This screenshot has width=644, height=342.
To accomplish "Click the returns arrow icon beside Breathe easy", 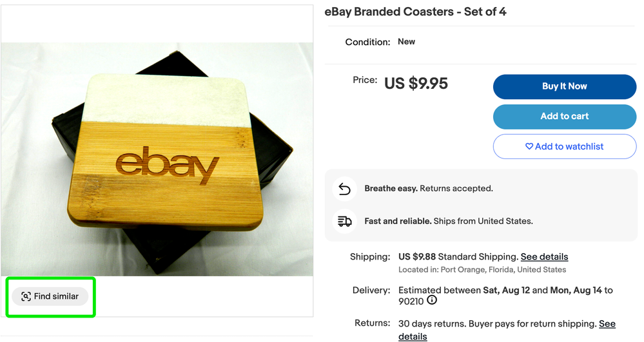I will click(x=345, y=189).
